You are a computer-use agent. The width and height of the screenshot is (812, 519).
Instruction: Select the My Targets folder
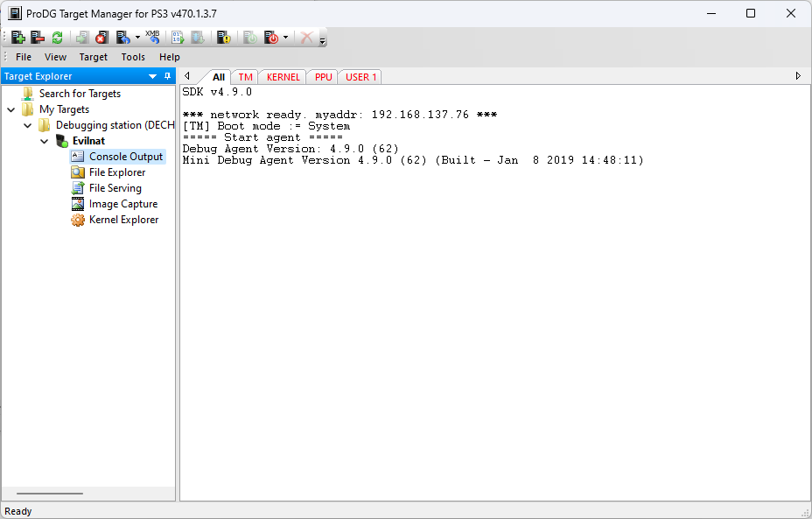coord(64,109)
